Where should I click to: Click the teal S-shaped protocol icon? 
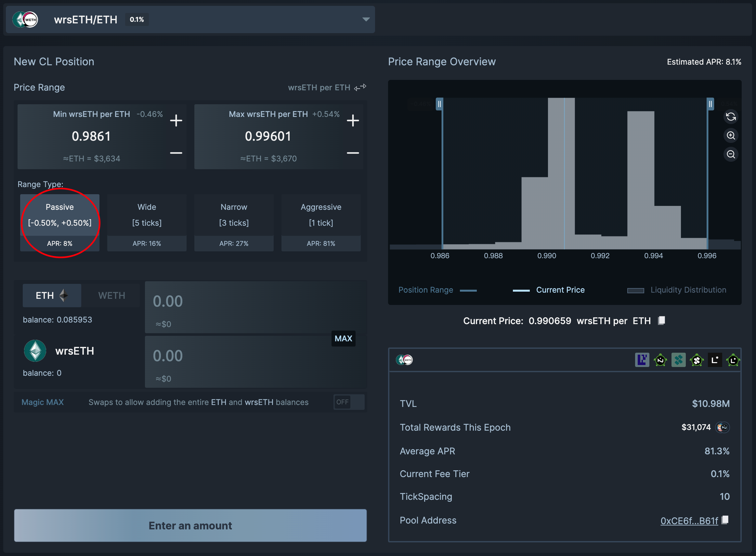pyautogui.click(x=679, y=360)
